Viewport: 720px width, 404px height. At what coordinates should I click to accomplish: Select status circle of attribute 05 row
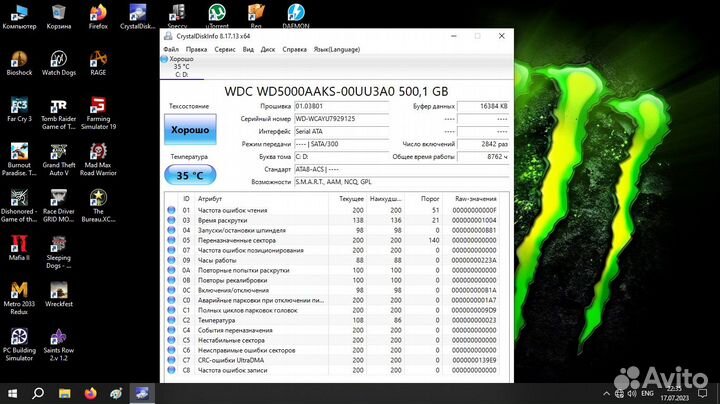tap(171, 240)
